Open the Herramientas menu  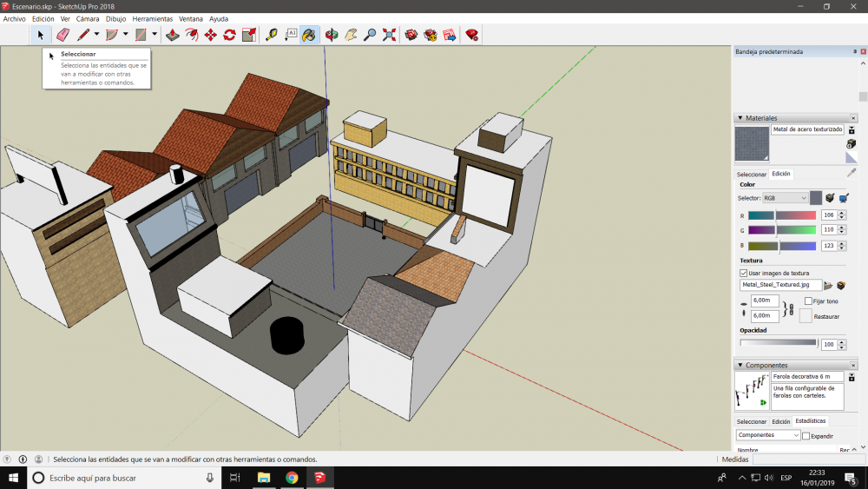152,18
